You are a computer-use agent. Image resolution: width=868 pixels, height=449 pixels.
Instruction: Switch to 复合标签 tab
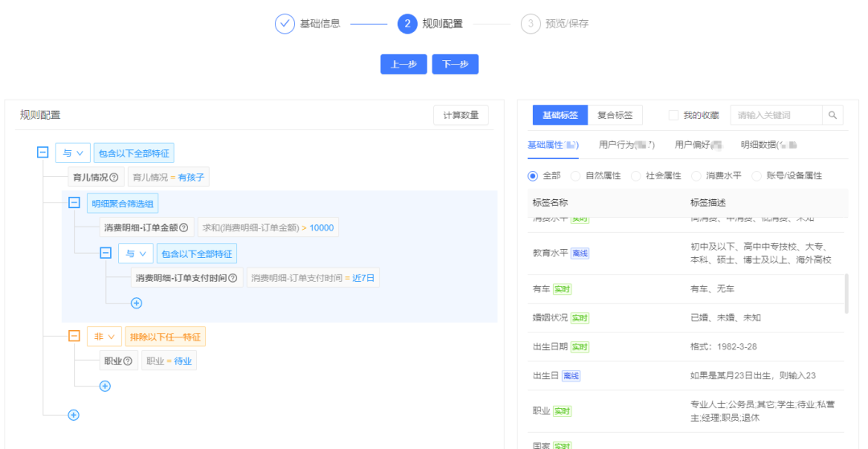click(615, 116)
